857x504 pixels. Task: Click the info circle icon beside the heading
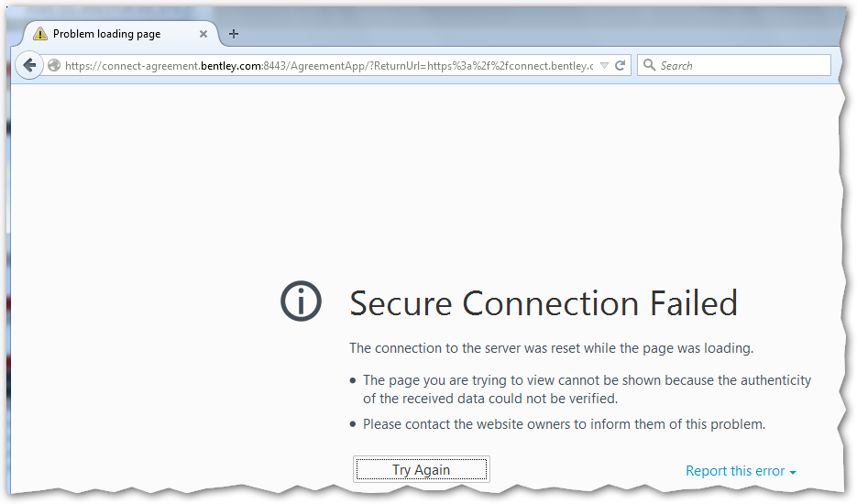coord(301,301)
